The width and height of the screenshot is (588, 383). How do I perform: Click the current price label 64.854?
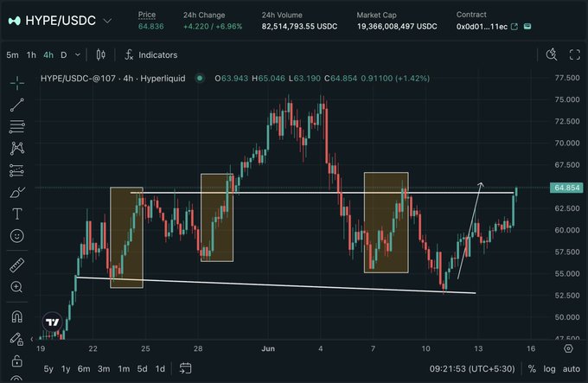tap(566, 188)
